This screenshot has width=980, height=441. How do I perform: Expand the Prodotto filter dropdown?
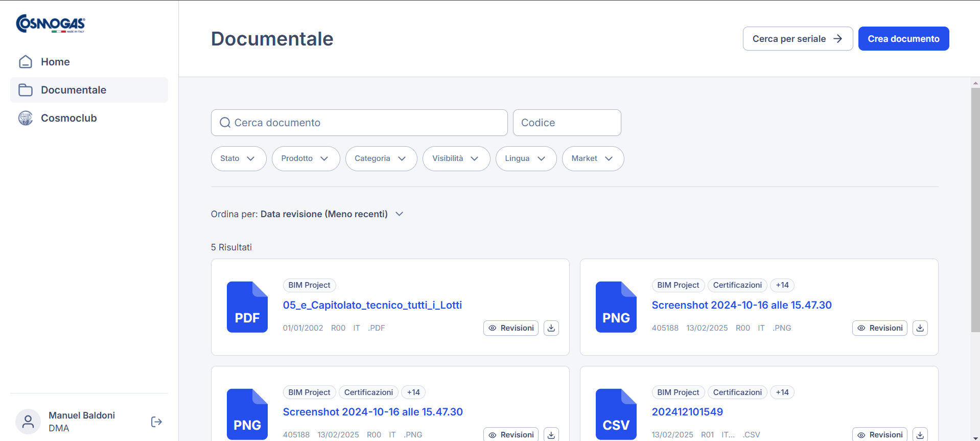(x=306, y=158)
